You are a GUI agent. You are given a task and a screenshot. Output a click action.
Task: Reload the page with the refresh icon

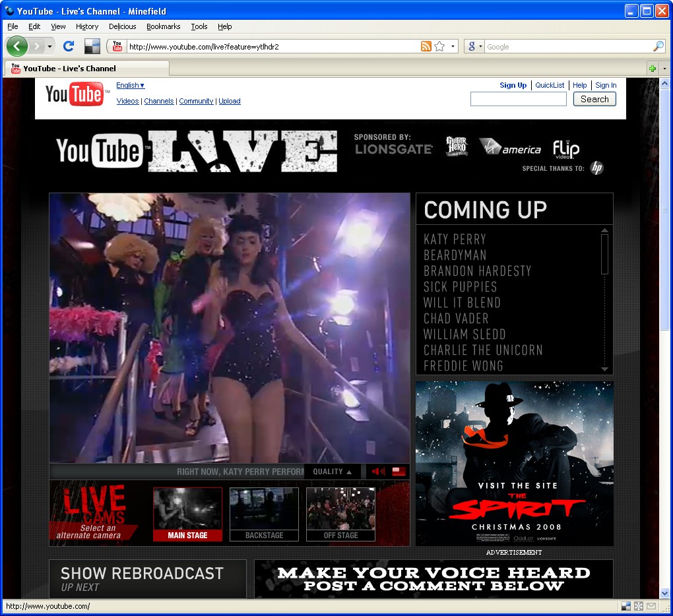point(68,46)
